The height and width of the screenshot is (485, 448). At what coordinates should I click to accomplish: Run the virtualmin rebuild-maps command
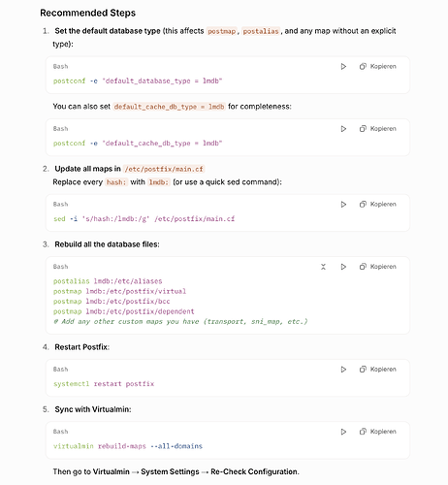[343, 432]
